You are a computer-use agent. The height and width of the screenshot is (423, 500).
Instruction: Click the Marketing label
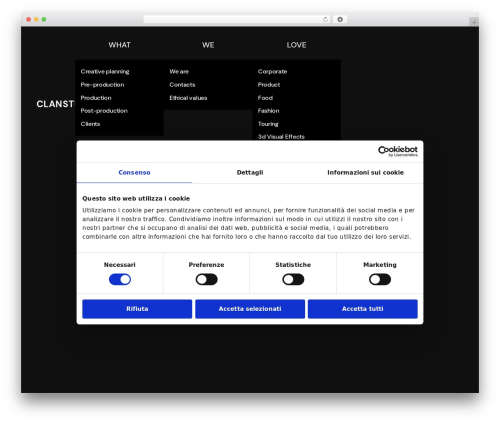tap(380, 265)
